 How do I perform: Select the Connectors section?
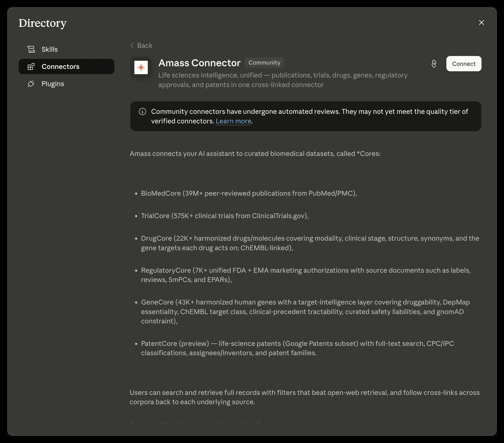tap(66, 66)
